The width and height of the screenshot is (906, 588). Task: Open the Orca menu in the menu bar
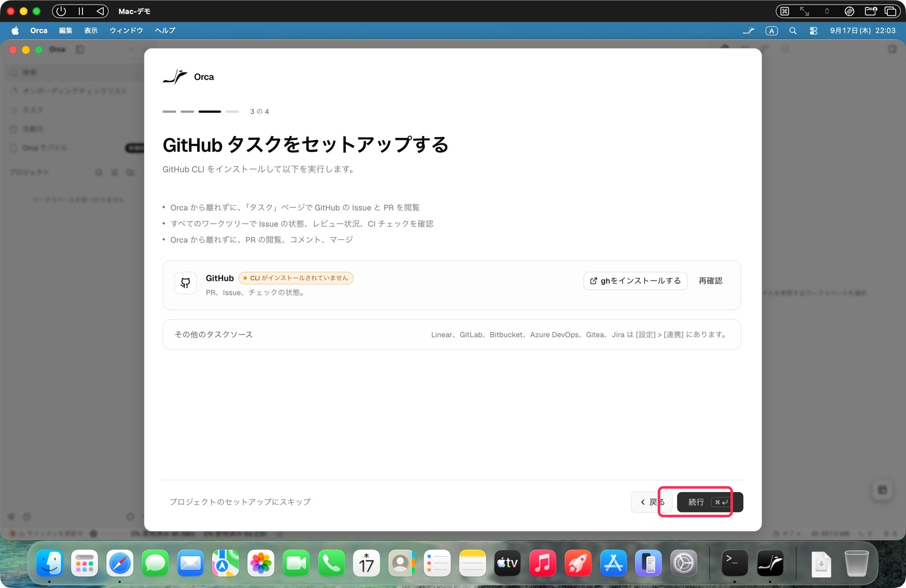point(39,31)
